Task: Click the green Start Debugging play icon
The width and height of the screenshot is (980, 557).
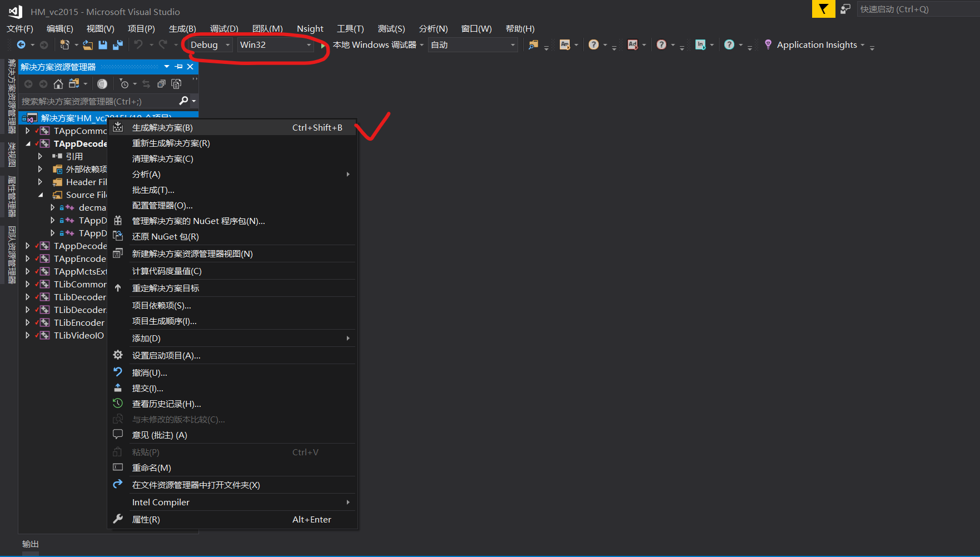Action: coord(323,46)
